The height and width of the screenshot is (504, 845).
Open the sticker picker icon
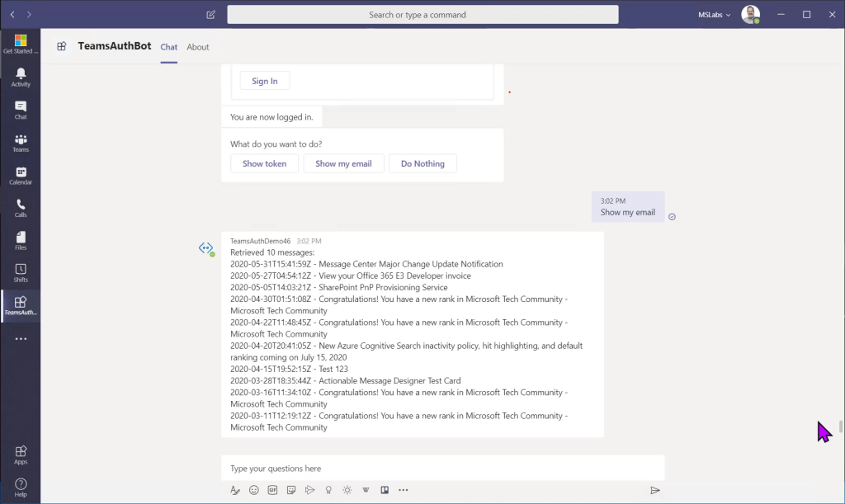[291, 490]
